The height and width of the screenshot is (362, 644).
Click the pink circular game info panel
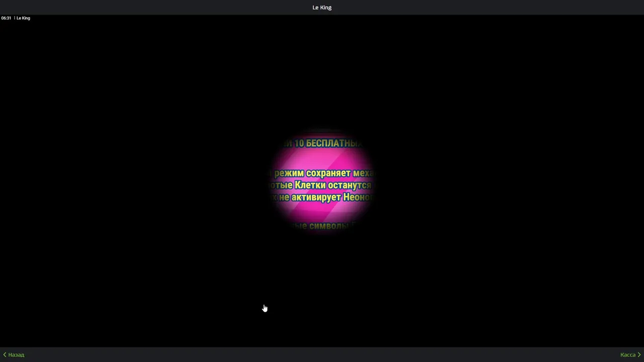click(322, 182)
